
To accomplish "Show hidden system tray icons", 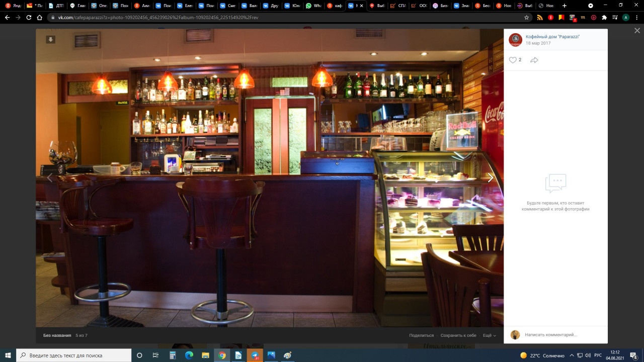I will (x=572, y=355).
